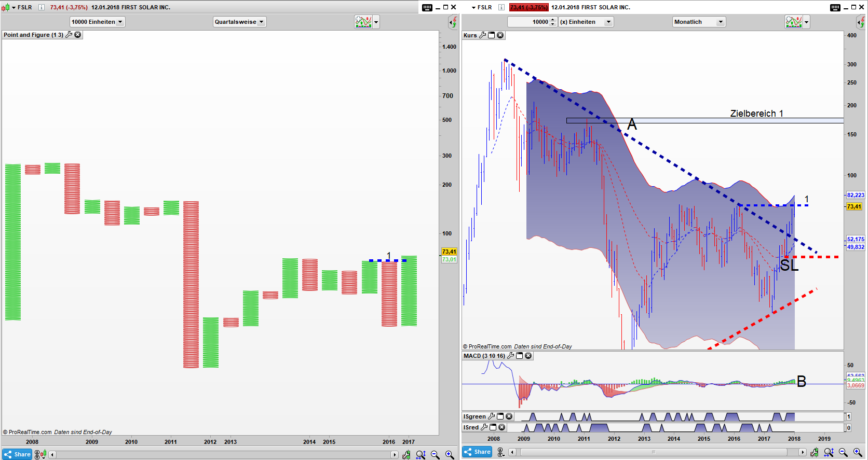This screenshot has width=868, height=460.
Task: Open the 10000 Einheiten dropdown in left chart
Action: (x=97, y=22)
